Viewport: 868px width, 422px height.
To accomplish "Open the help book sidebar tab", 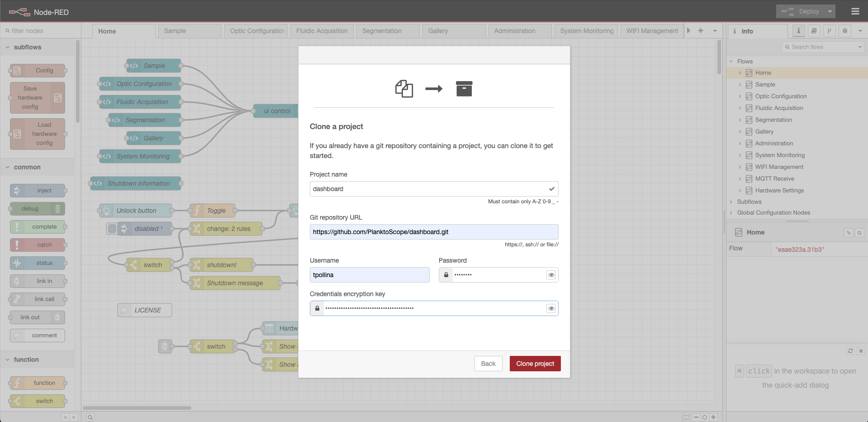I will [x=814, y=31].
